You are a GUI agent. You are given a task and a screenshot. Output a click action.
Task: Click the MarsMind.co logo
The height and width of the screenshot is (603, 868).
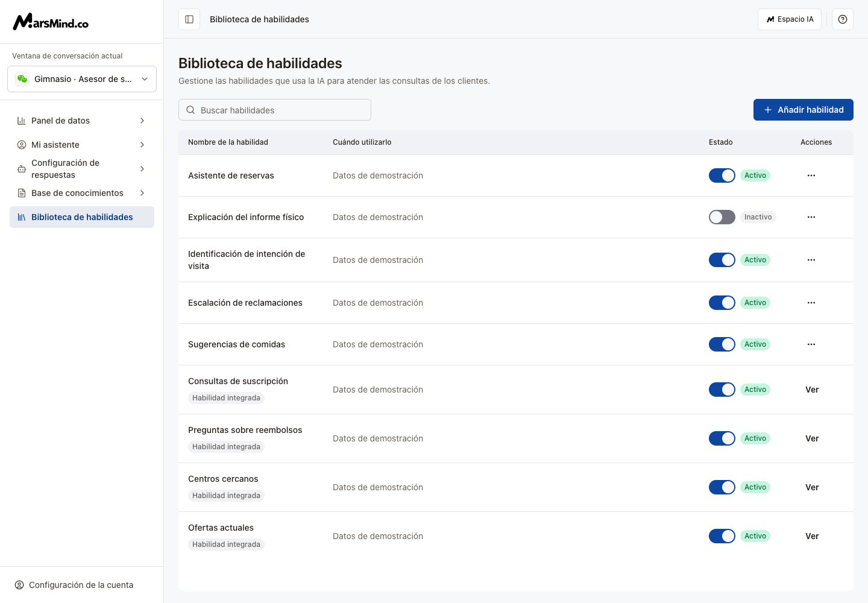[51, 22]
